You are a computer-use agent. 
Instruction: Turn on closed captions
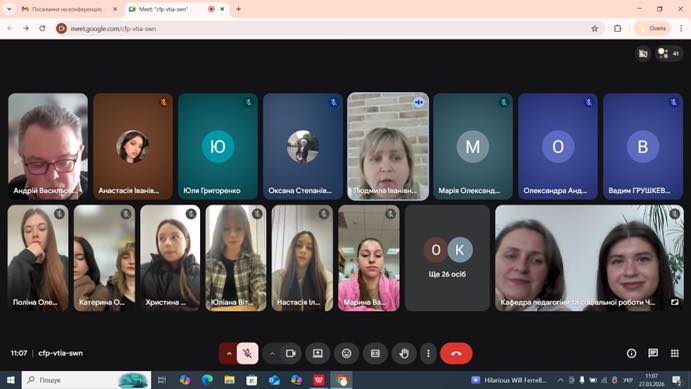(375, 353)
